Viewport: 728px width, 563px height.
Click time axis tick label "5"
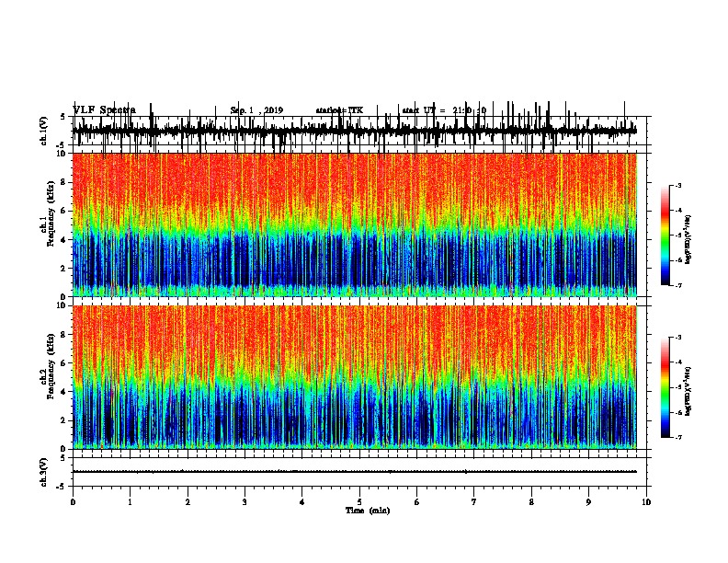pyautogui.click(x=359, y=502)
